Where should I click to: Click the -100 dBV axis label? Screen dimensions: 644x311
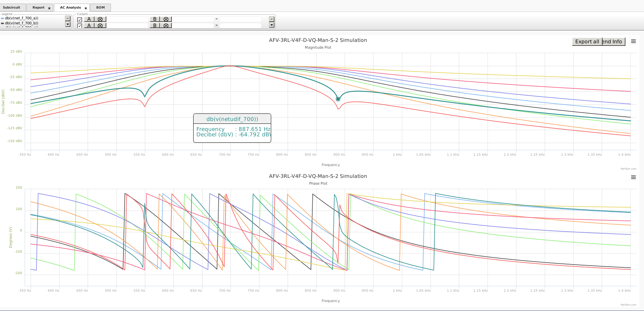click(15, 116)
